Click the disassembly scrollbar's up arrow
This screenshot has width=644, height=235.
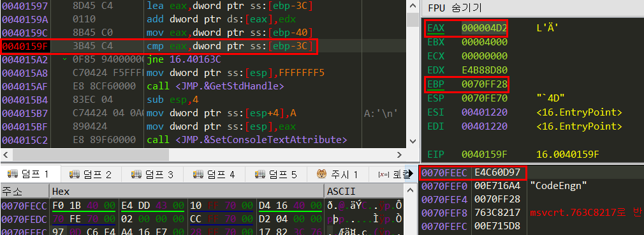(x=413, y=6)
